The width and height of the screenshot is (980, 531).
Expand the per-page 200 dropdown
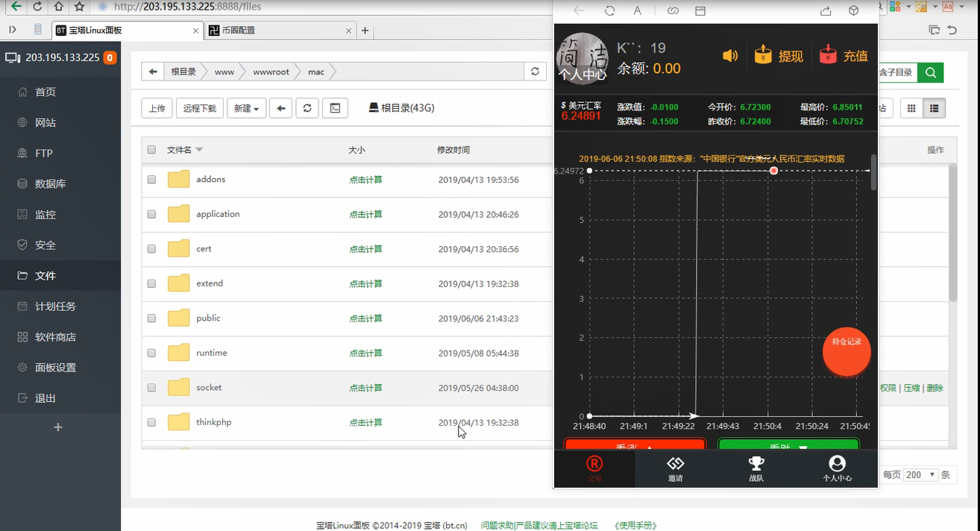921,474
